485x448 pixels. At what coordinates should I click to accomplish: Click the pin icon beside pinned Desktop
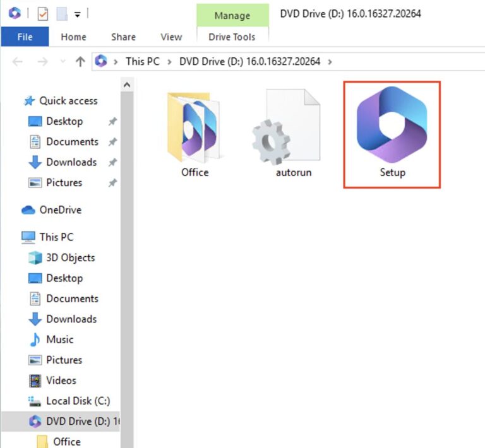(x=112, y=121)
